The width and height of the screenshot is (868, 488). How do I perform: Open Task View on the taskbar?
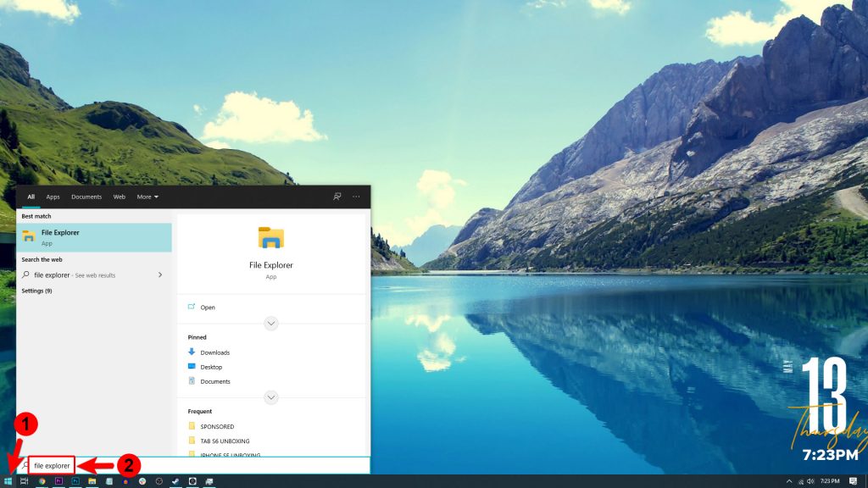click(x=24, y=481)
